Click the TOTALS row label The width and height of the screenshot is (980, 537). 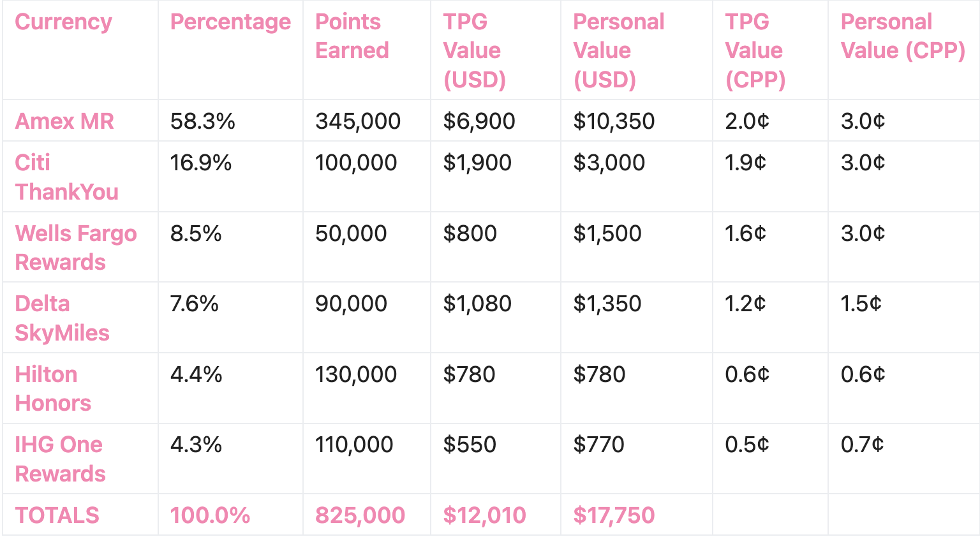[57, 515]
